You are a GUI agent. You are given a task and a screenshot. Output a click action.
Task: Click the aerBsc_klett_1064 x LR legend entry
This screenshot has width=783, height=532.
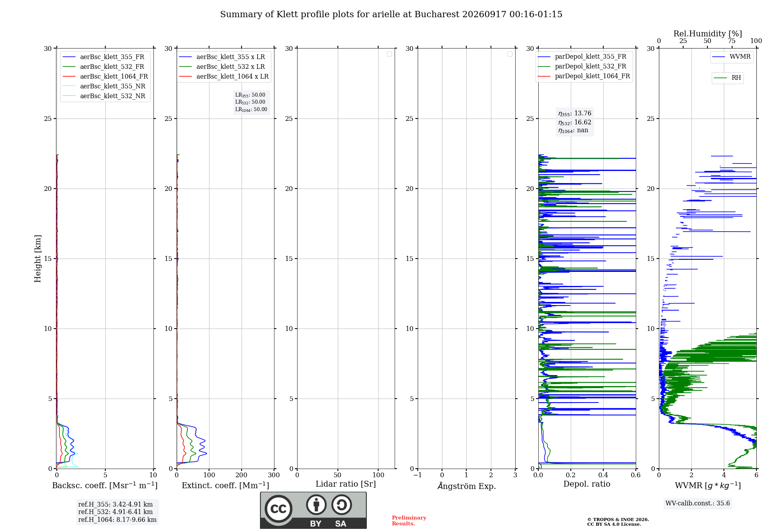point(224,77)
